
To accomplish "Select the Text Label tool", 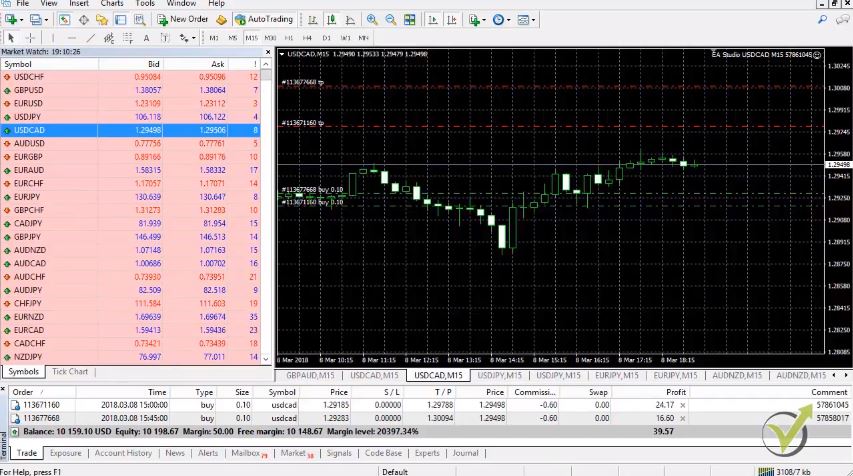I will coord(165,38).
